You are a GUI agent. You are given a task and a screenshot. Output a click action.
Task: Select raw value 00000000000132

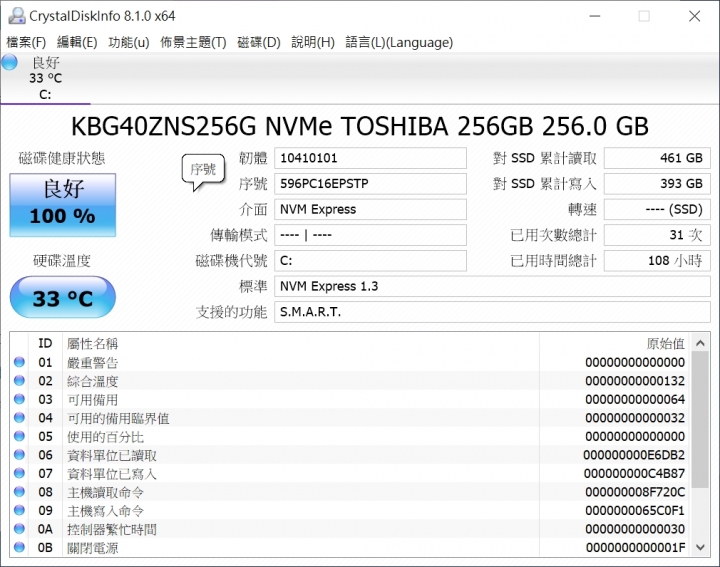[x=635, y=381]
